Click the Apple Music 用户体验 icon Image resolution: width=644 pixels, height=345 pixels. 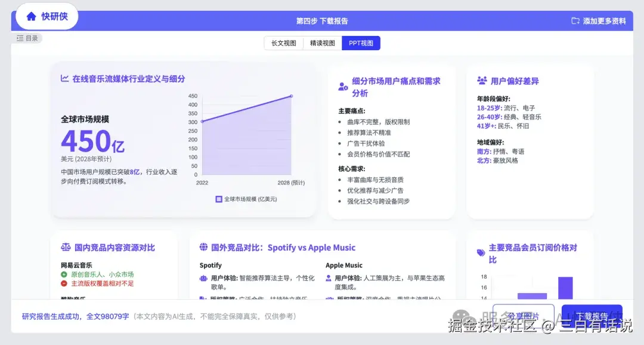329,279
